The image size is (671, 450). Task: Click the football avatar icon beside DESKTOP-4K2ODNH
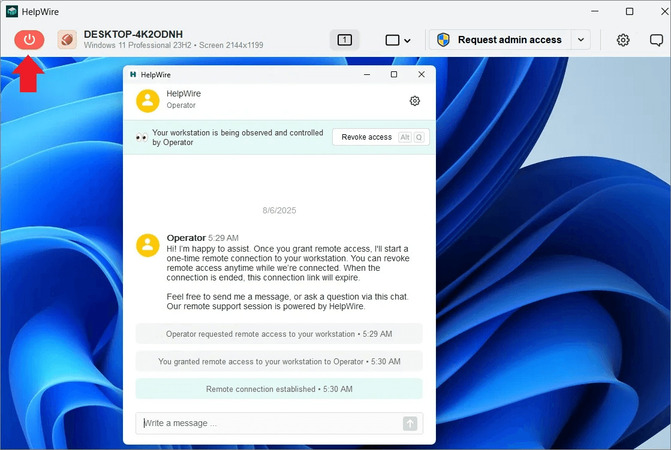67,40
